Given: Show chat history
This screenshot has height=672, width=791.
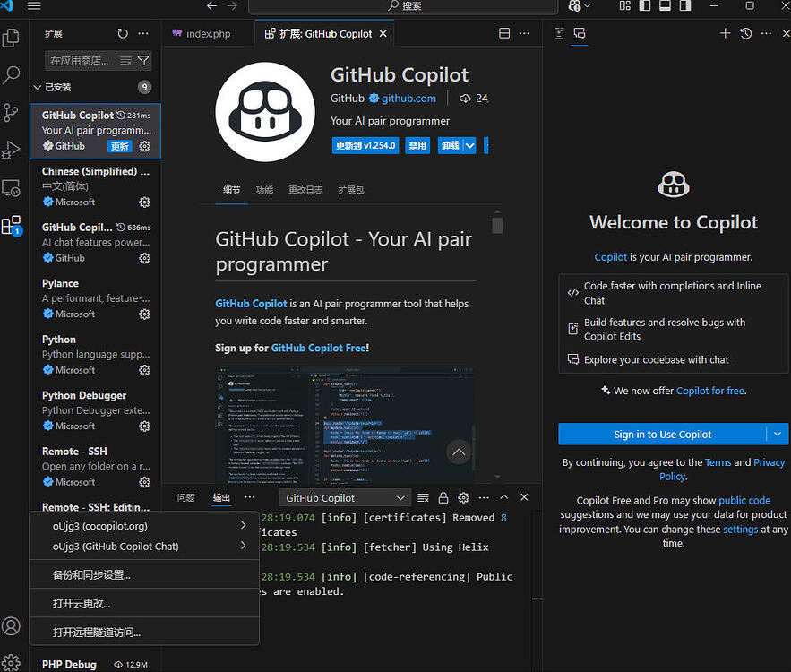Looking at the screenshot, I should 745,33.
